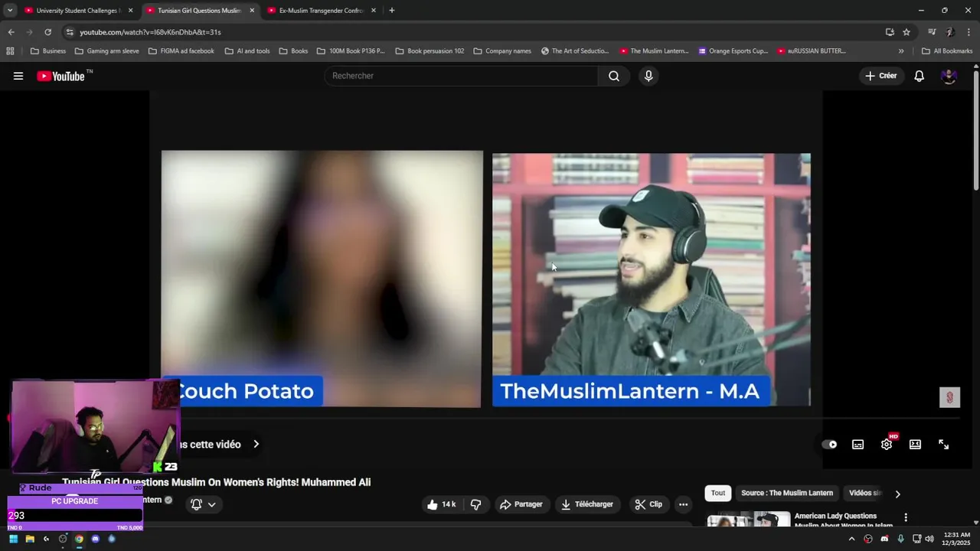The width and height of the screenshot is (980, 551).
Task: Like the video (14 k thumbs up)
Action: [x=442, y=504]
